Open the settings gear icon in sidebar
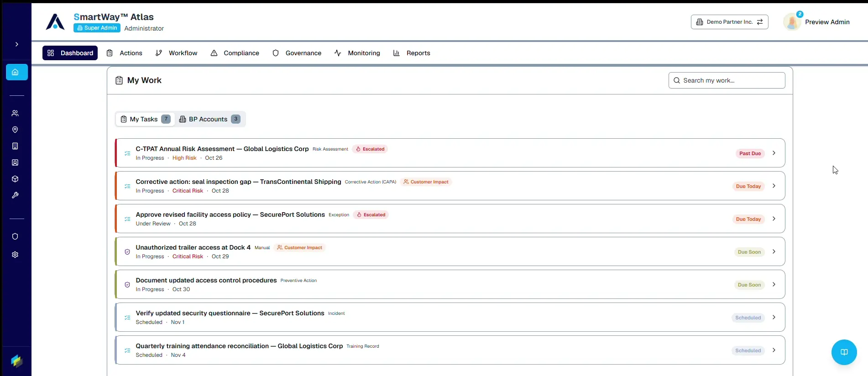This screenshot has width=868, height=376. coord(15,255)
